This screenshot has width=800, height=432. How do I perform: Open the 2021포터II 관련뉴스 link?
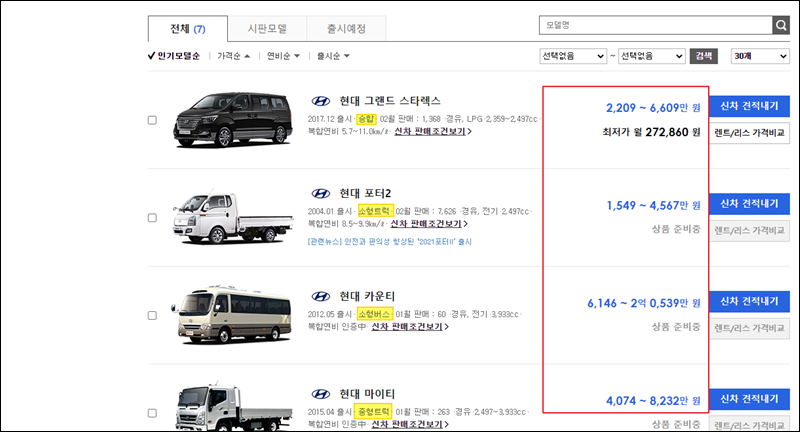click(x=389, y=242)
